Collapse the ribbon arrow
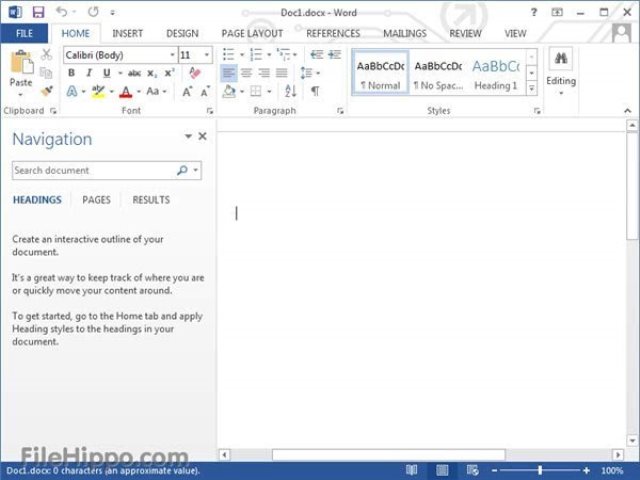 point(627,111)
